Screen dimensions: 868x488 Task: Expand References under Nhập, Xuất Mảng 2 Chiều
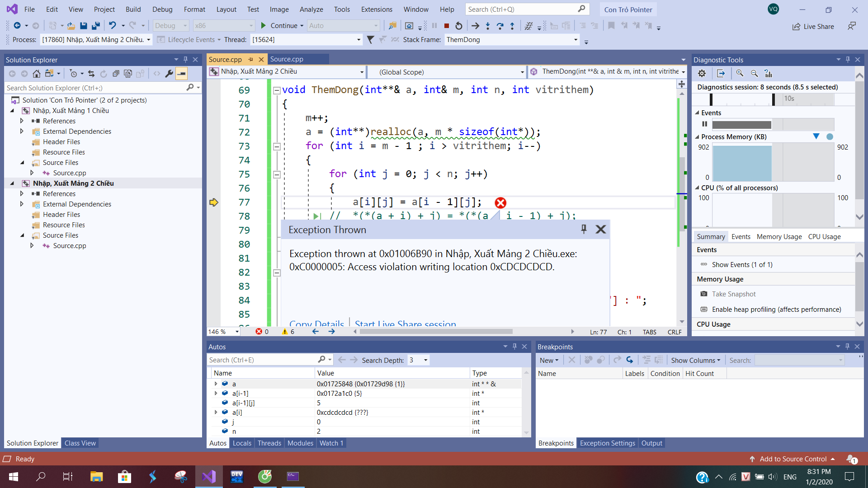pos(22,193)
